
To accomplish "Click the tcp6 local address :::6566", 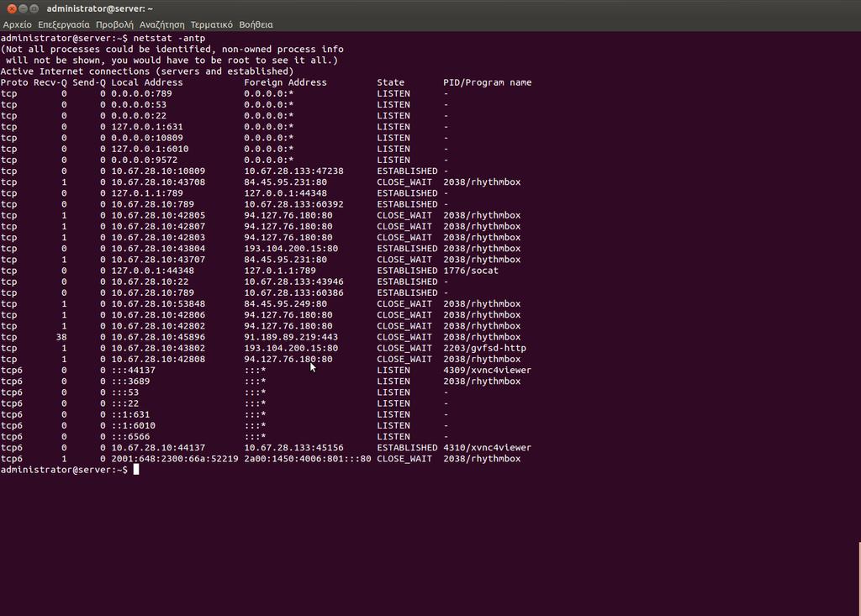I will click(130, 436).
